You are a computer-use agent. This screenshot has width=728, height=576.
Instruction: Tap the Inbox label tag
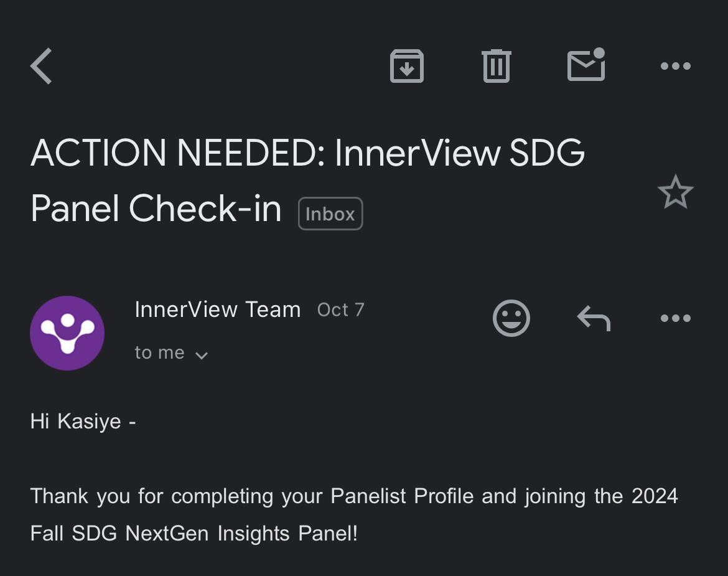[x=330, y=214]
